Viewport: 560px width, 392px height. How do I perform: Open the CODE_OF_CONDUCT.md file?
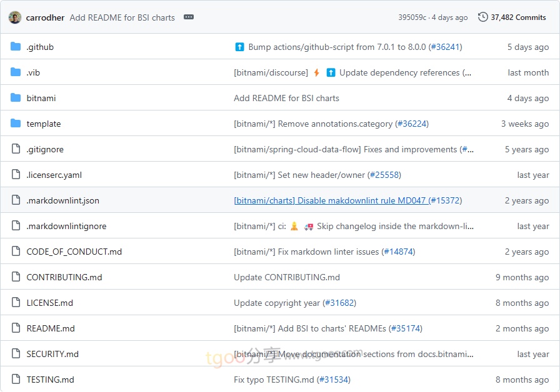click(x=74, y=252)
